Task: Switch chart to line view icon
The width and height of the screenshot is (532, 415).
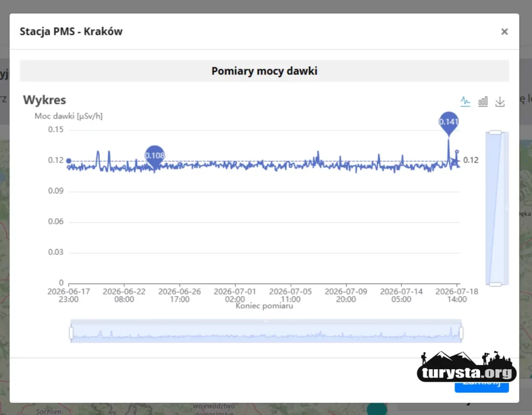Action: [465, 101]
